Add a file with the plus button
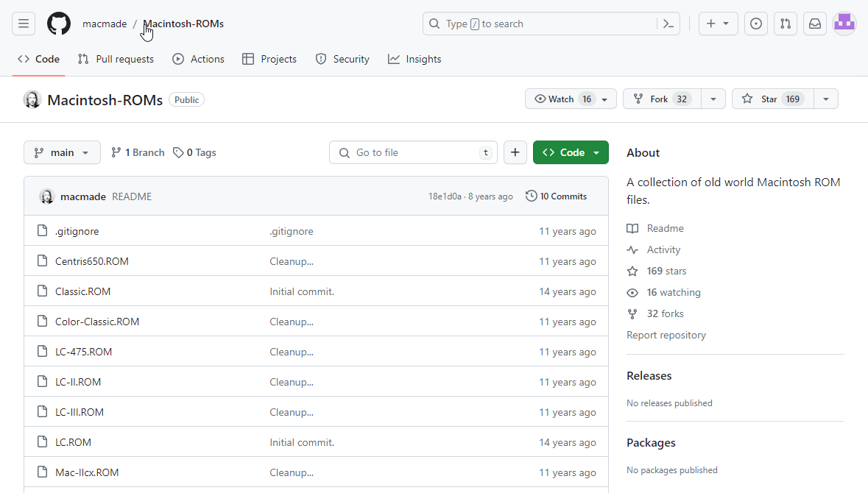This screenshot has width=868, height=493. 515,153
